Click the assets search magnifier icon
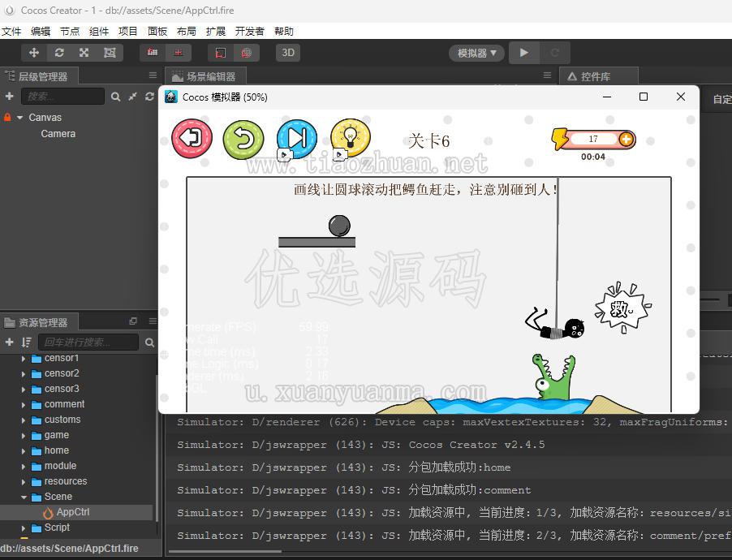The image size is (732, 560). (149, 342)
